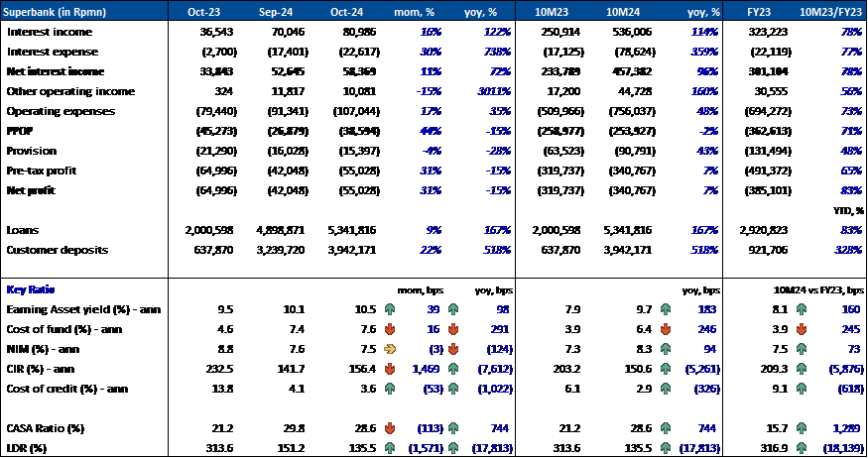Viewport: 868px width, 458px height.
Task: Click the 'Interest expense' row label
Action: (x=52, y=52)
